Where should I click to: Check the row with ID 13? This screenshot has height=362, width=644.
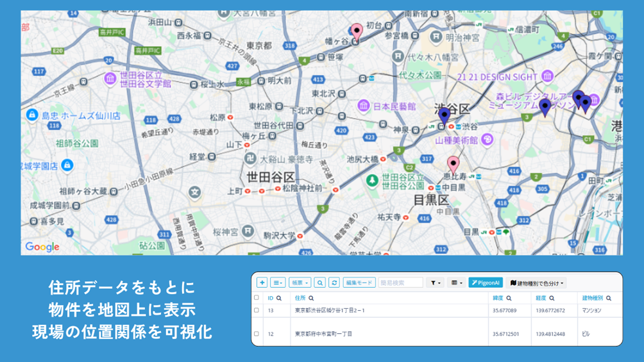tap(257, 310)
